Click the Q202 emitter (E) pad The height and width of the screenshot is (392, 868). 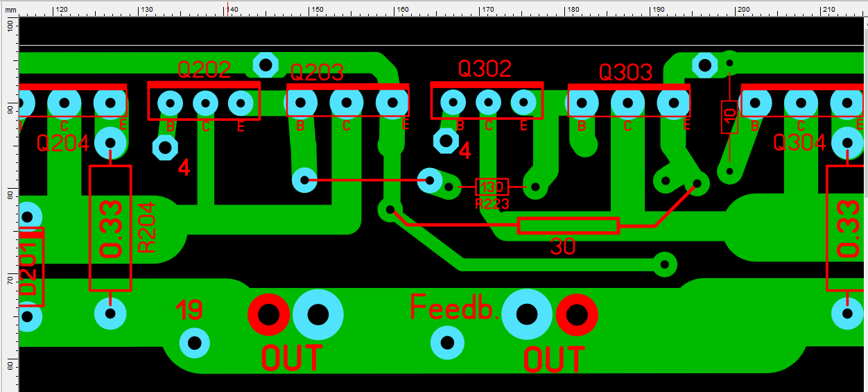point(241,103)
